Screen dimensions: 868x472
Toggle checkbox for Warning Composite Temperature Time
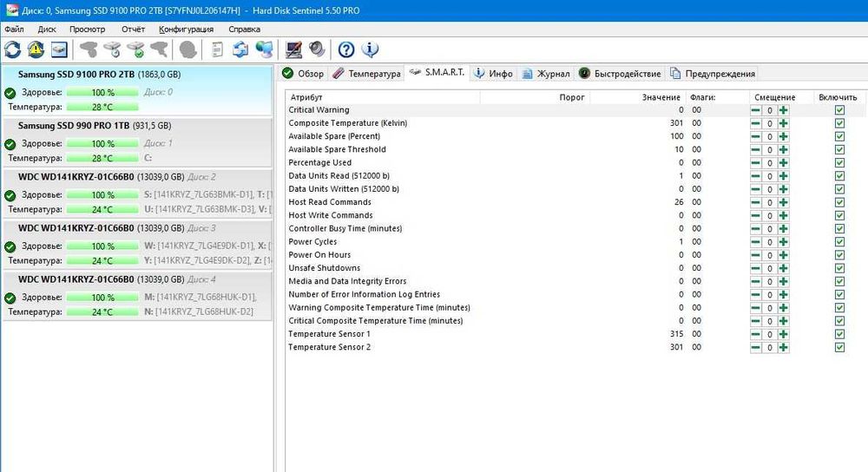pos(839,308)
